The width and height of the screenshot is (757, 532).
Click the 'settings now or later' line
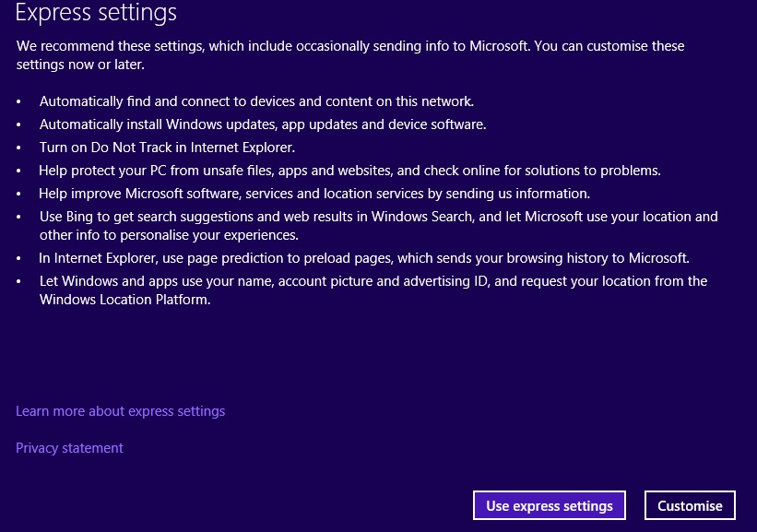(x=80, y=65)
